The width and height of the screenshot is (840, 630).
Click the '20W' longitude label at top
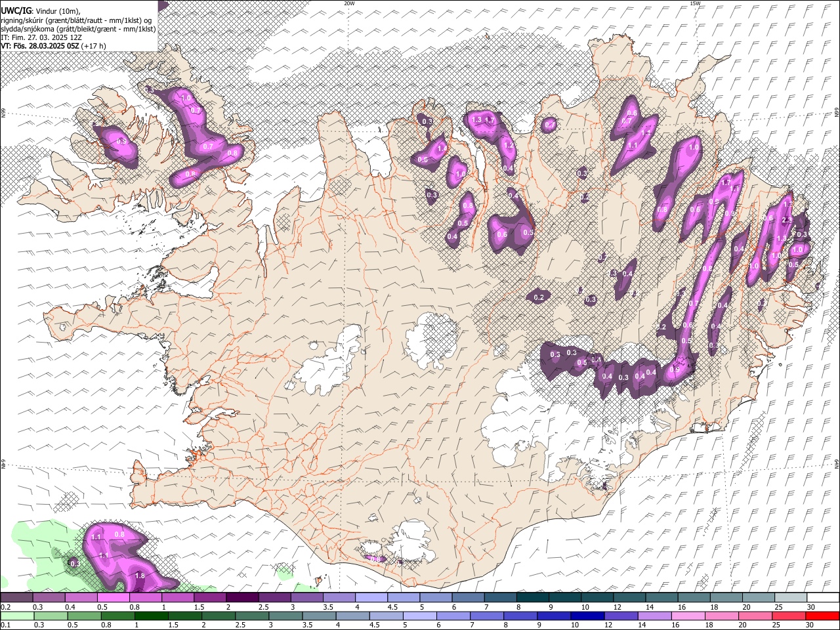click(x=350, y=3)
